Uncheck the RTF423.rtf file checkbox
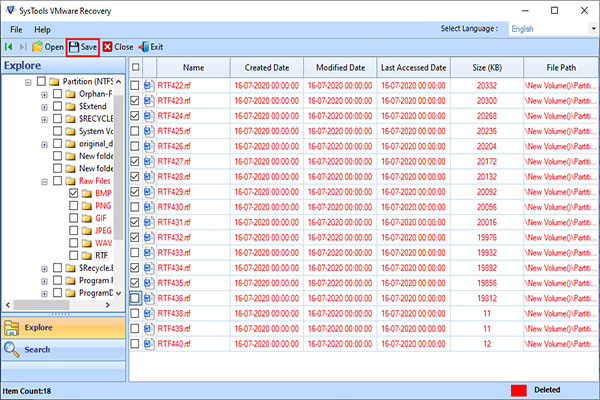 click(x=135, y=100)
